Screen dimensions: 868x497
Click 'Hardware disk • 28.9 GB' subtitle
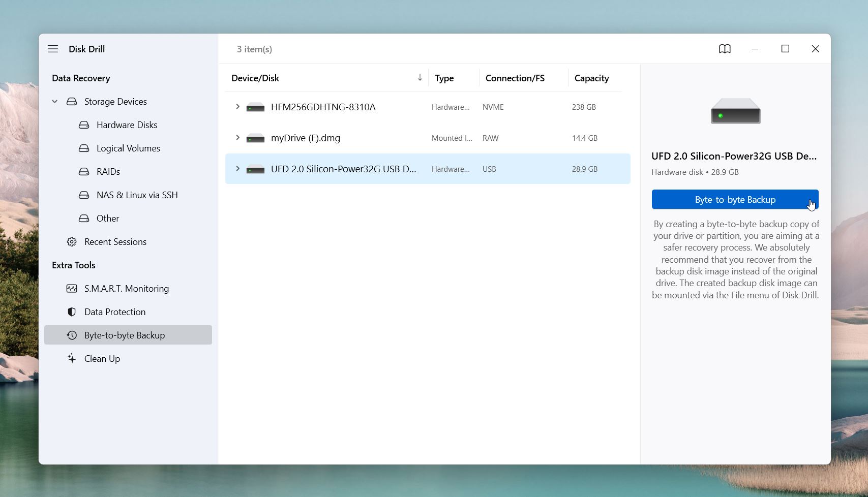[x=695, y=172]
